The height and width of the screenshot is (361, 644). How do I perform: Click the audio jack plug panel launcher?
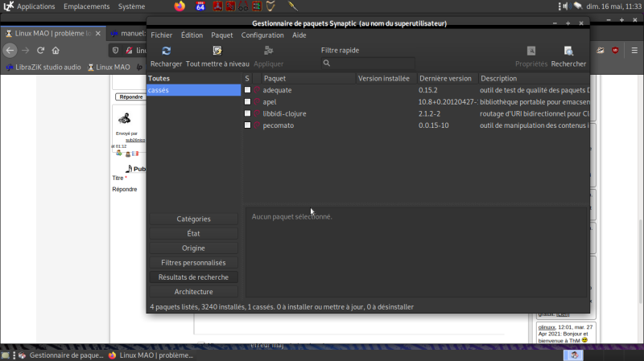coord(293,6)
